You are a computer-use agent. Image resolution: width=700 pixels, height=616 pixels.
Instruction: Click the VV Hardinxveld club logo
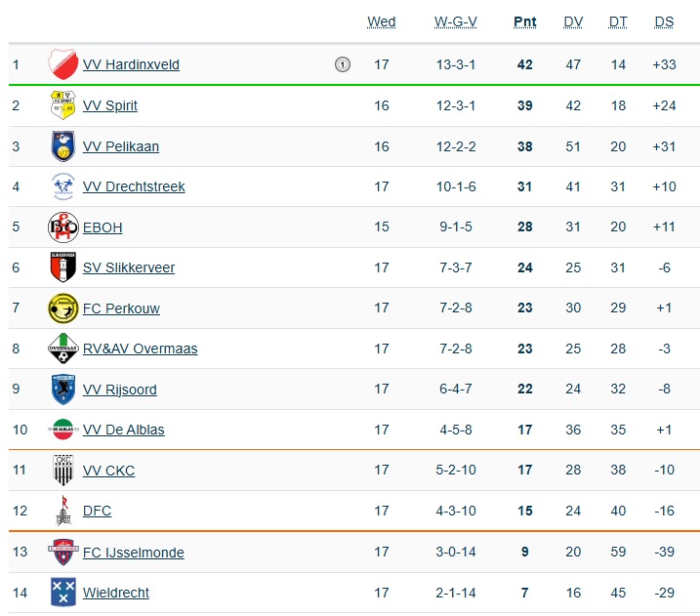pos(63,64)
